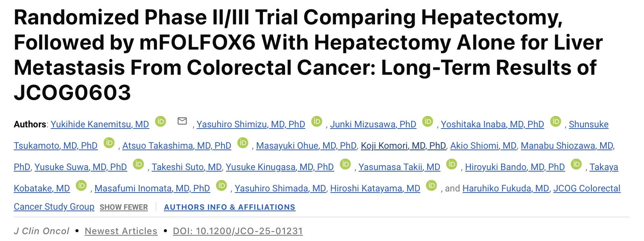Click ORCID icon after Atsuo Takashima
This screenshot has height=241, width=644.
pos(243,143)
